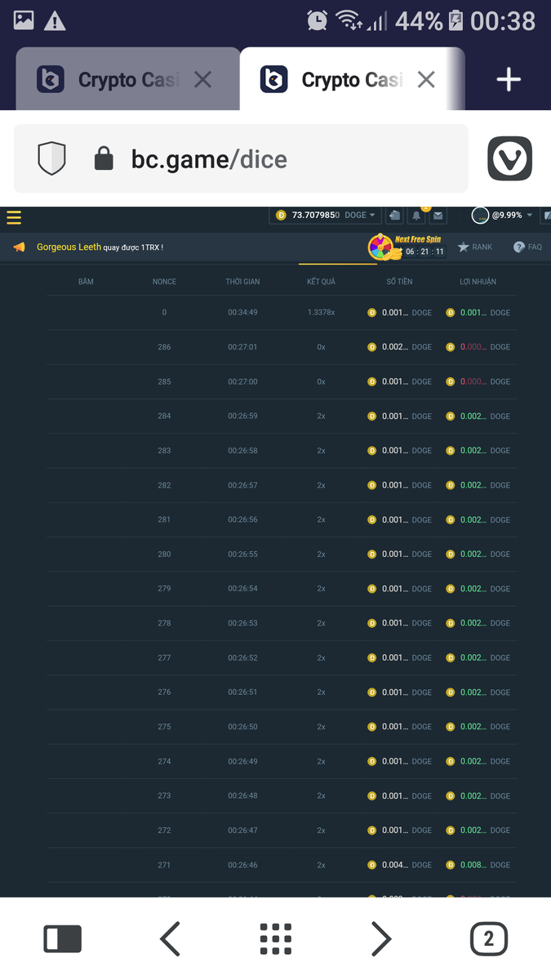
Task: Open the yellow hamburger menu
Action: 14,217
